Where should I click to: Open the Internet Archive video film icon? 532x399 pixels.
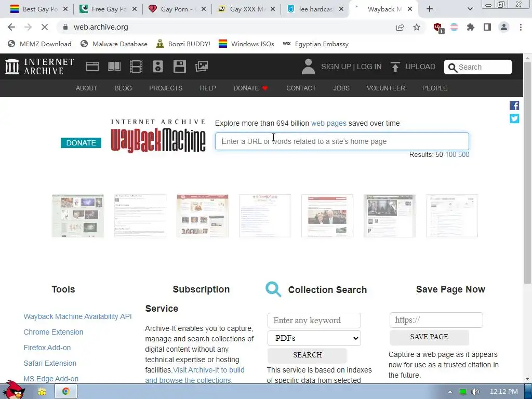click(136, 66)
